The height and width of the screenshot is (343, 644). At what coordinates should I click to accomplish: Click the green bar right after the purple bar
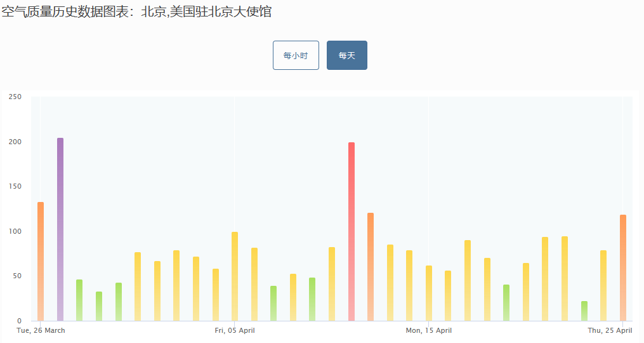point(79,300)
